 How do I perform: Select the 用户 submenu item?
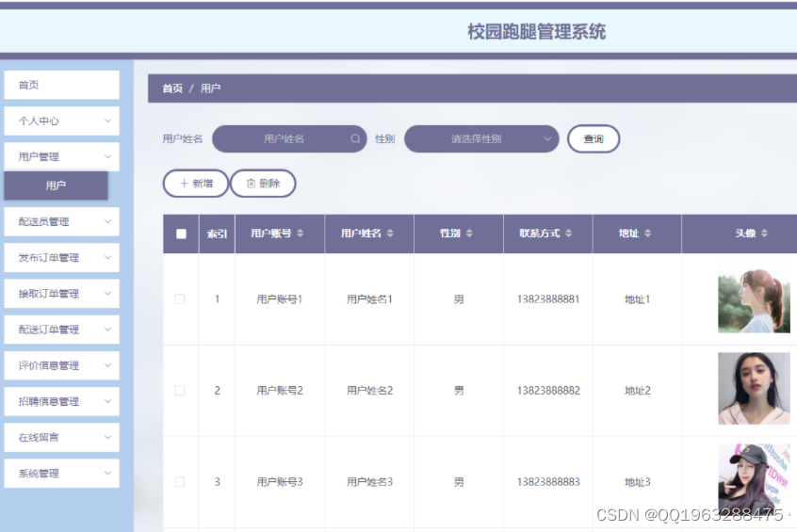point(56,185)
